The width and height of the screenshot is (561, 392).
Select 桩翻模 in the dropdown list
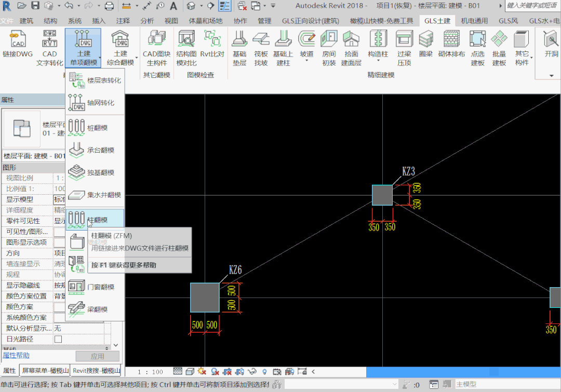pos(95,128)
